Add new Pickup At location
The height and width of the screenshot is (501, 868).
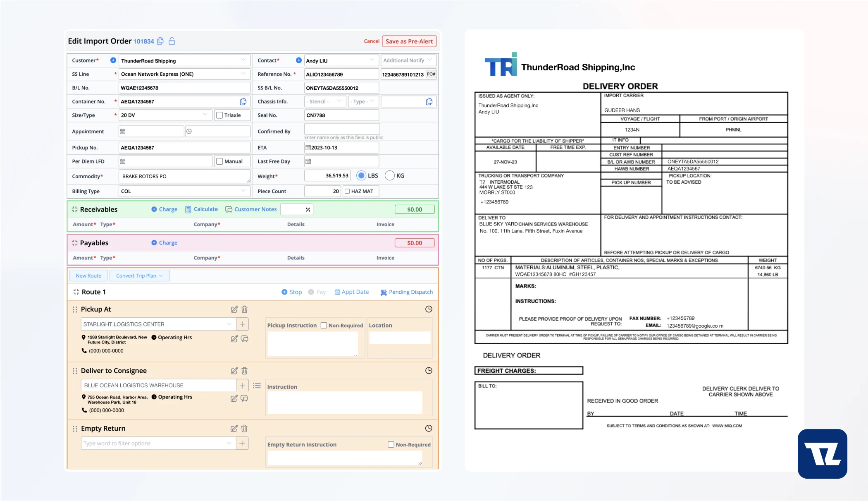[242, 324]
